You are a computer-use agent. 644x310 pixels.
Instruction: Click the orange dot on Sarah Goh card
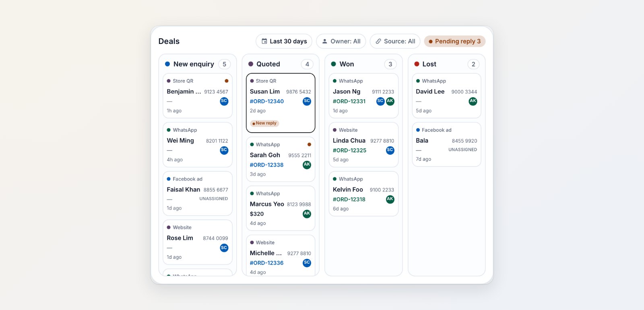(309, 144)
